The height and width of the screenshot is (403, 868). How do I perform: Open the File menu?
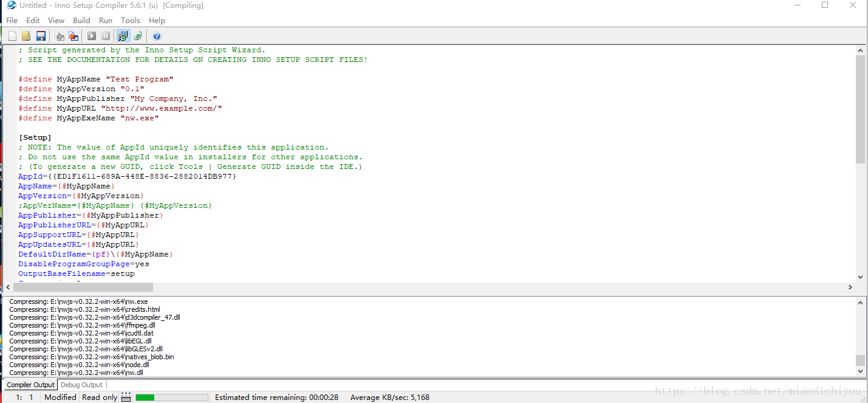[x=12, y=20]
